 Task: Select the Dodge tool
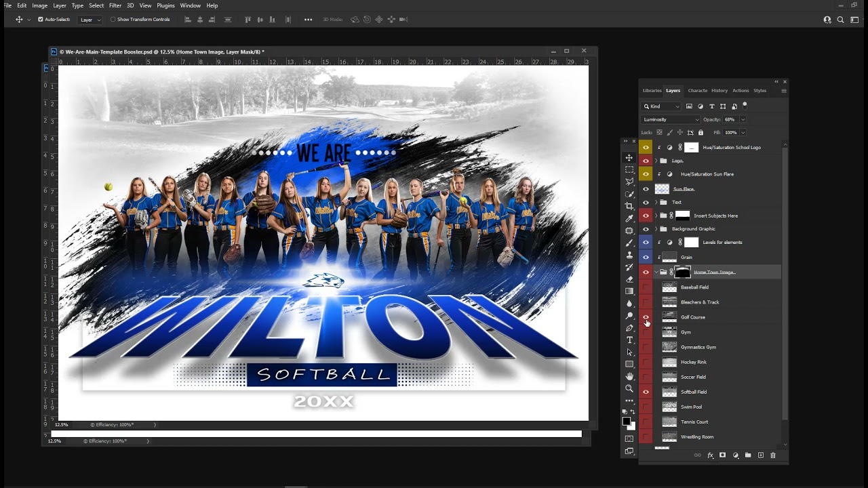(x=629, y=316)
